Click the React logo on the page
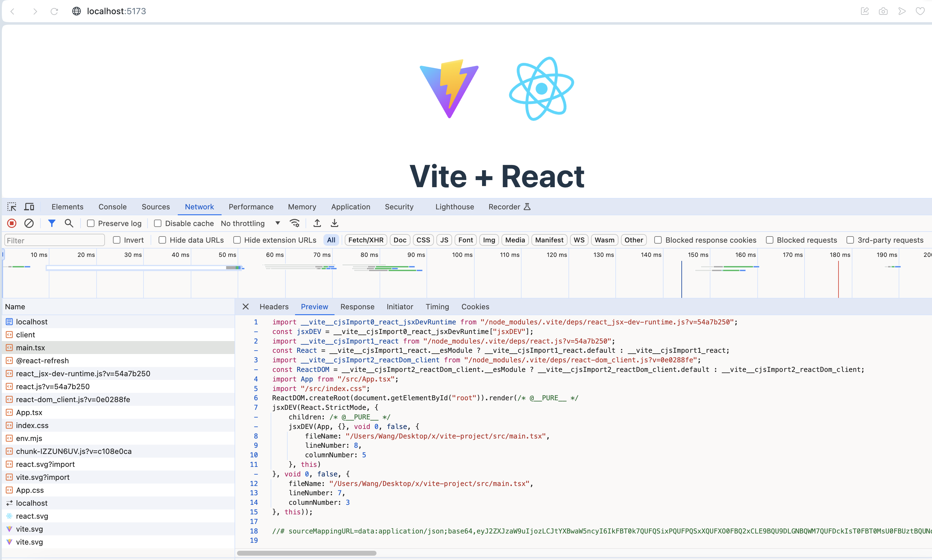The image size is (932, 560). (x=542, y=89)
